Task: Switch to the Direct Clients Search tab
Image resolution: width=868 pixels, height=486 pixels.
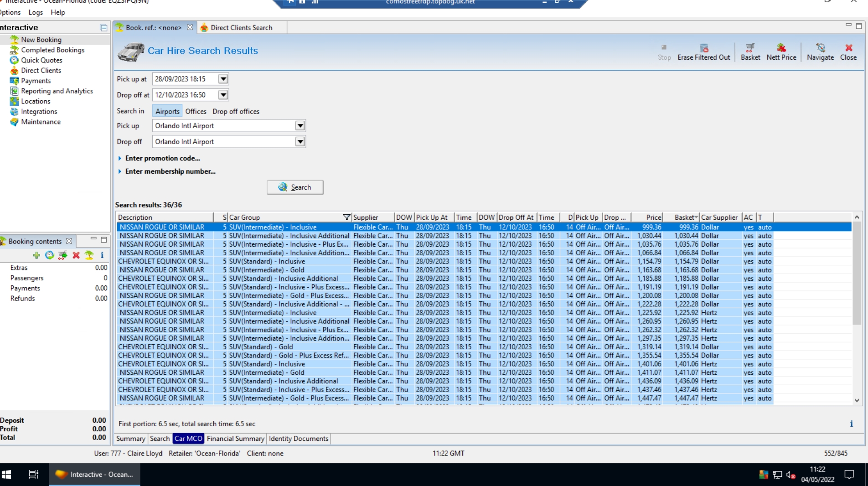Action: [x=241, y=28]
